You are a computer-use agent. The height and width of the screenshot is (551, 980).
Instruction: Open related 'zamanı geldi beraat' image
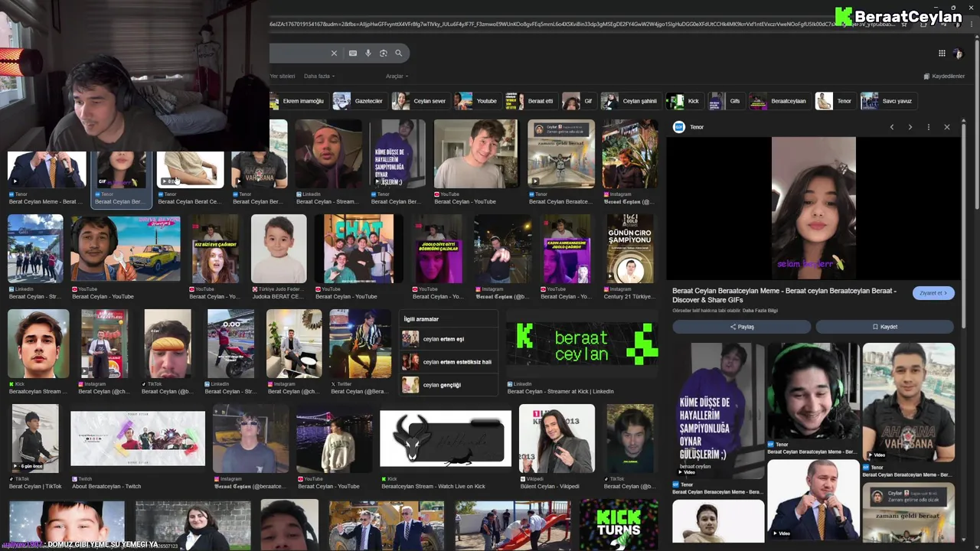908,513
